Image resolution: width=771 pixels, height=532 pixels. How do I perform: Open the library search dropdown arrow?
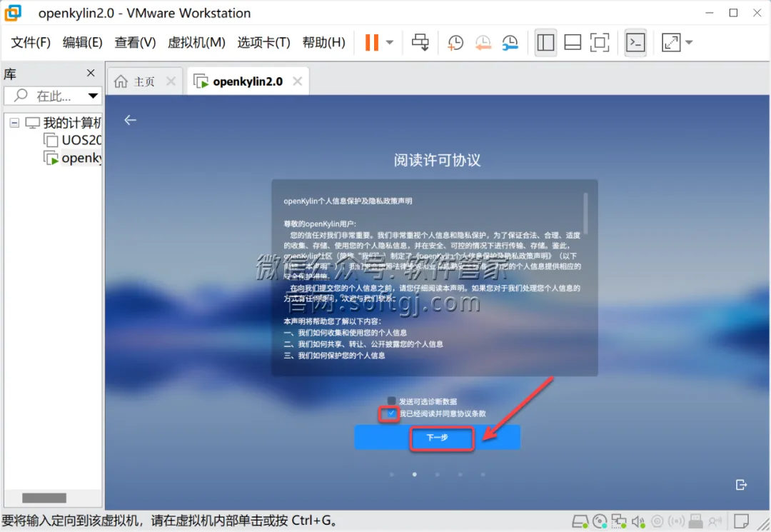(x=93, y=96)
